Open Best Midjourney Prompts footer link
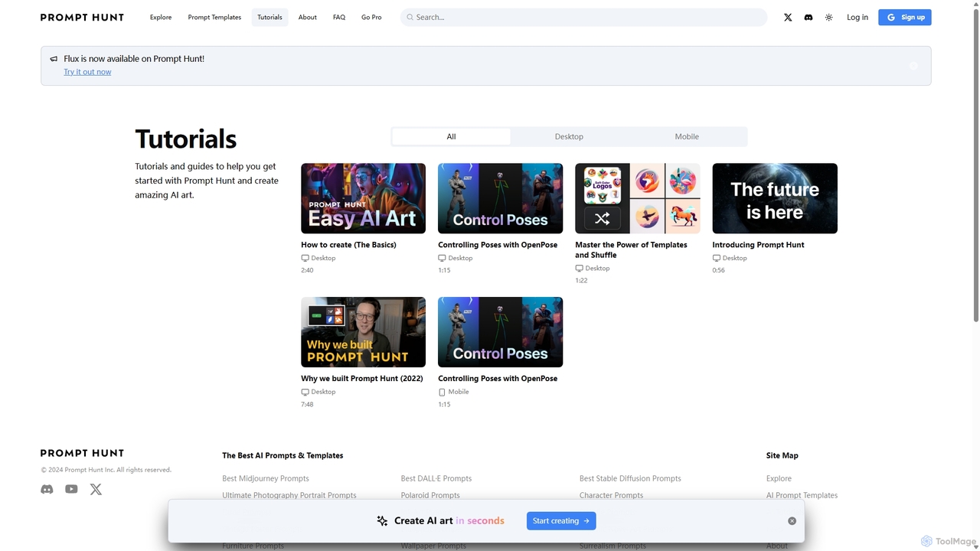Screen dimensions: 980x551 266,478
